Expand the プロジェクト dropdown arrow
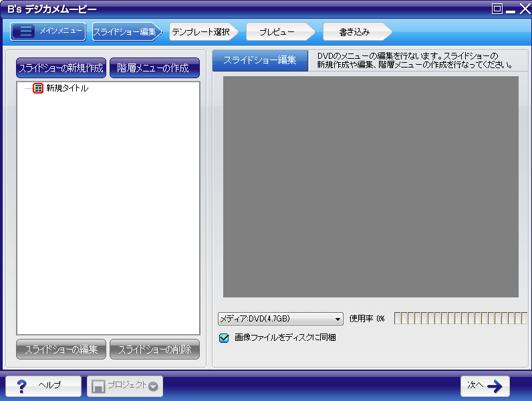This screenshot has height=401, width=532. tap(153, 386)
